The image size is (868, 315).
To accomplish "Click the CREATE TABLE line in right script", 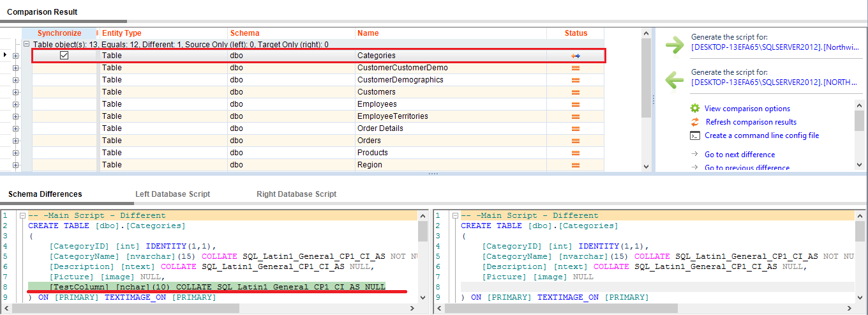I will [539, 226].
